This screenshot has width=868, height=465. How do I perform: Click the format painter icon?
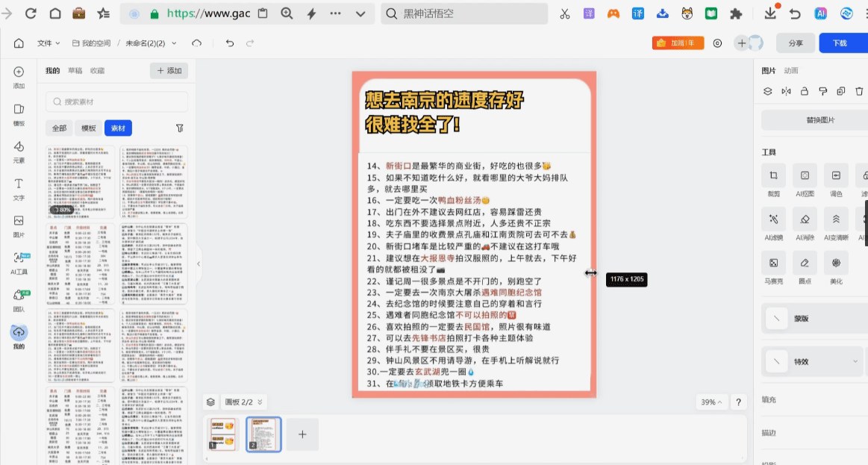pos(822,91)
